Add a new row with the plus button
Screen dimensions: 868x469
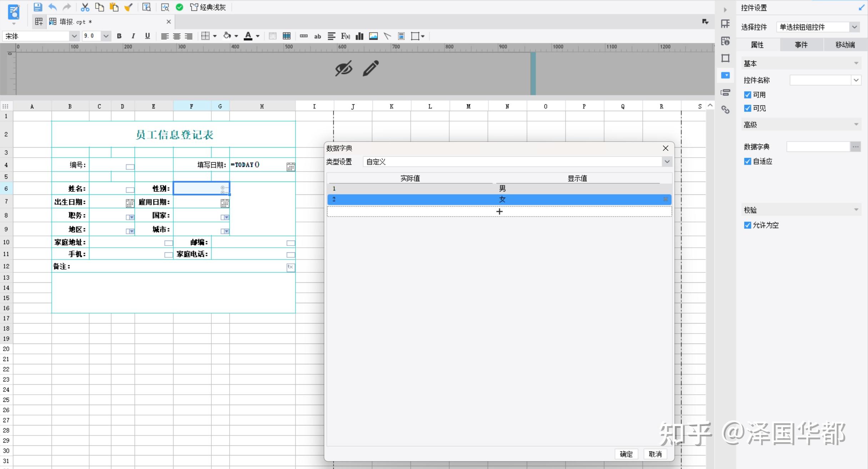click(x=499, y=212)
